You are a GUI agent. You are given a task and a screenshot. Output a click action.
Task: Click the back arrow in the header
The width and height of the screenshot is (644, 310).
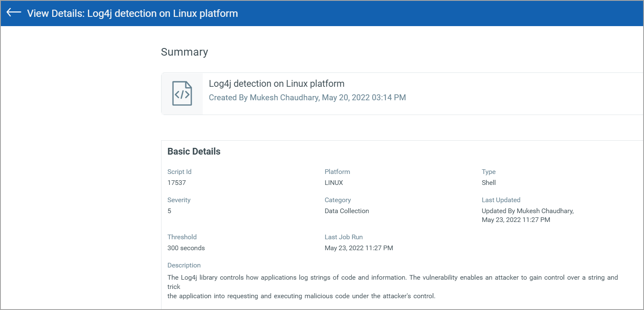coord(14,13)
